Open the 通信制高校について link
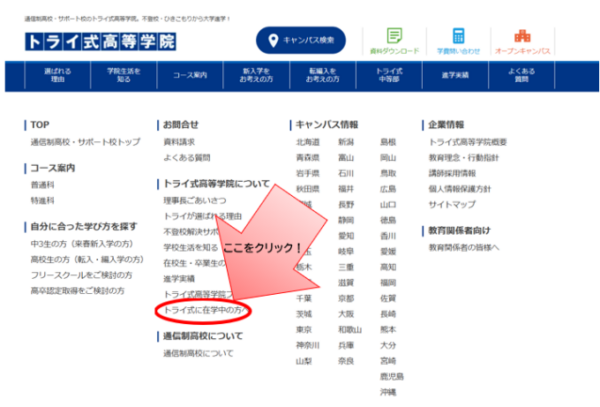The height and width of the screenshot is (407, 600). coord(198,353)
